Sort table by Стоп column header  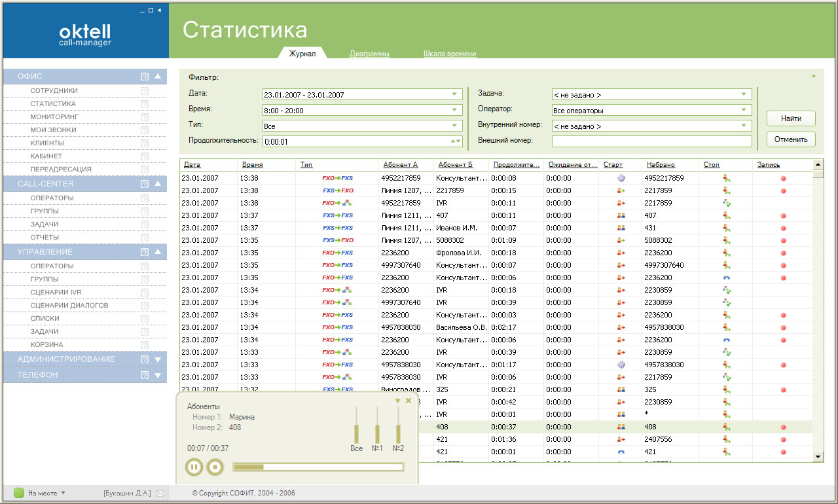[x=712, y=165]
